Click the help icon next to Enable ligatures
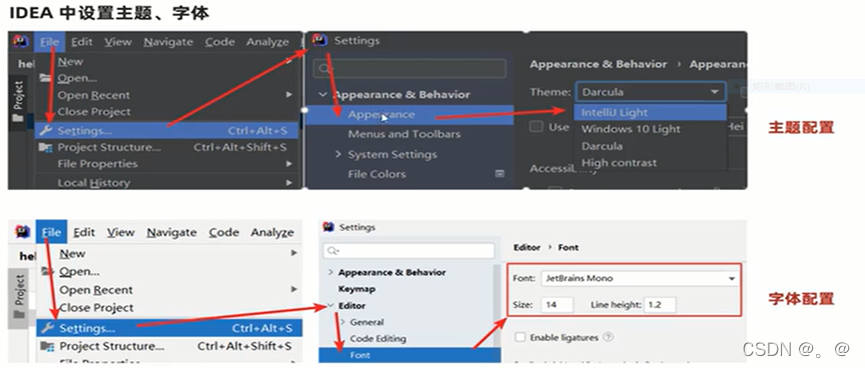 point(608,337)
